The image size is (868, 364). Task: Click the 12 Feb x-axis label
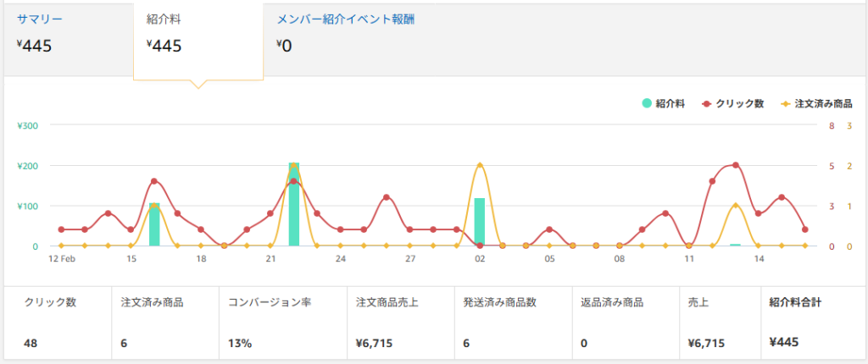click(62, 259)
